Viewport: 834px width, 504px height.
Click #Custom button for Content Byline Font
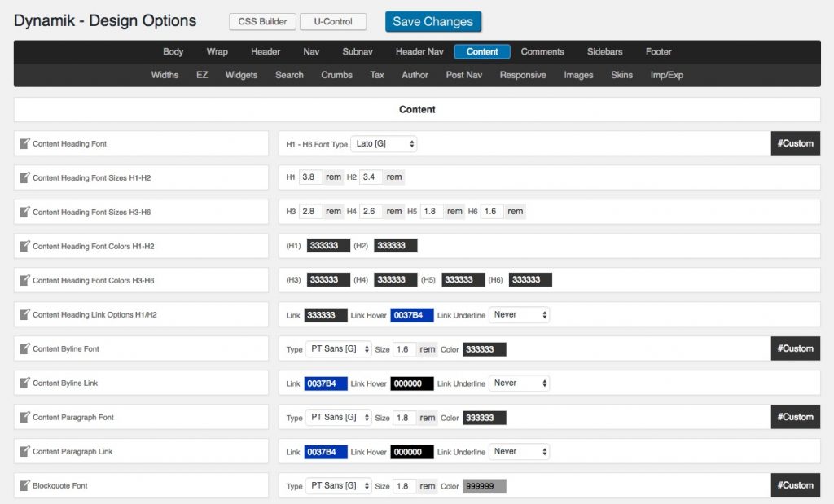[x=795, y=348]
